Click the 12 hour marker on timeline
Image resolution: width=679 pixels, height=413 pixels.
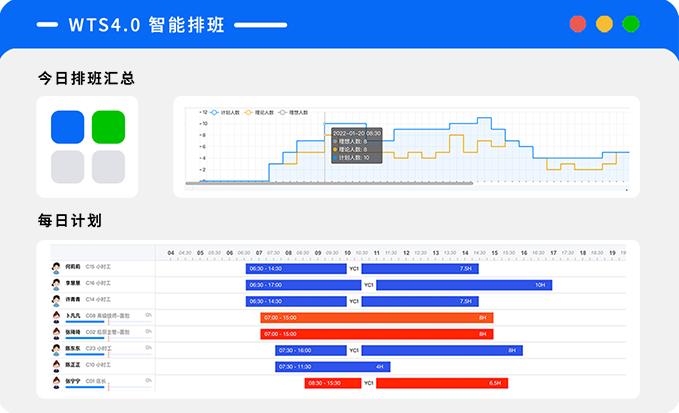tap(406, 253)
